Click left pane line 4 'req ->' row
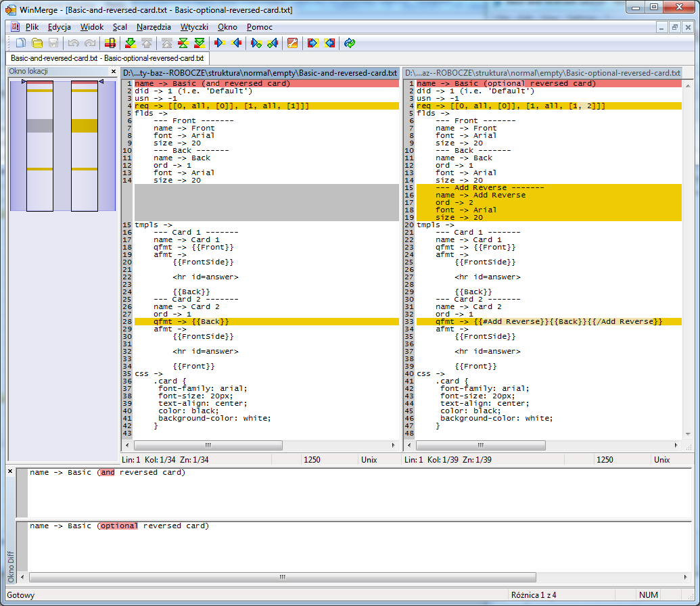Screen dimensions: 700x606 (x=266, y=106)
